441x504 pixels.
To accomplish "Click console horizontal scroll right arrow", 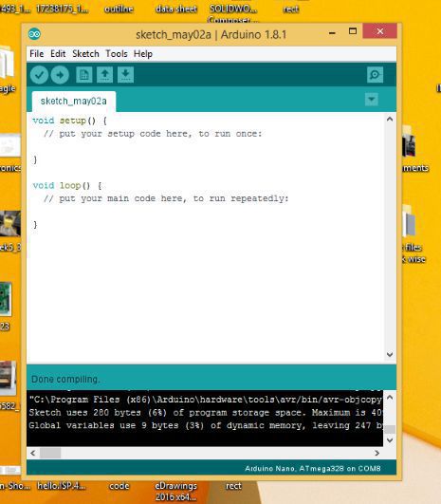I will point(377,453).
